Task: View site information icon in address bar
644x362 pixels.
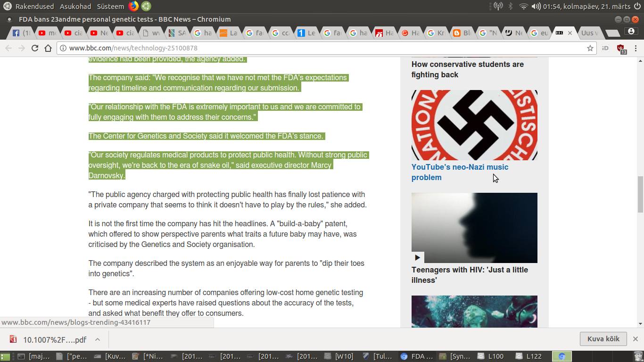Action: tap(63, 48)
